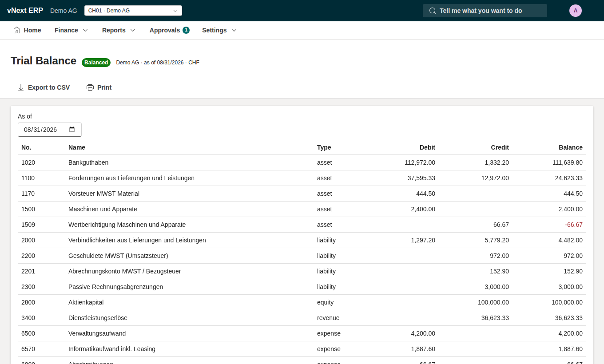Click the Approvals count badge
Screen dimensions: 604x364
click(186, 30)
